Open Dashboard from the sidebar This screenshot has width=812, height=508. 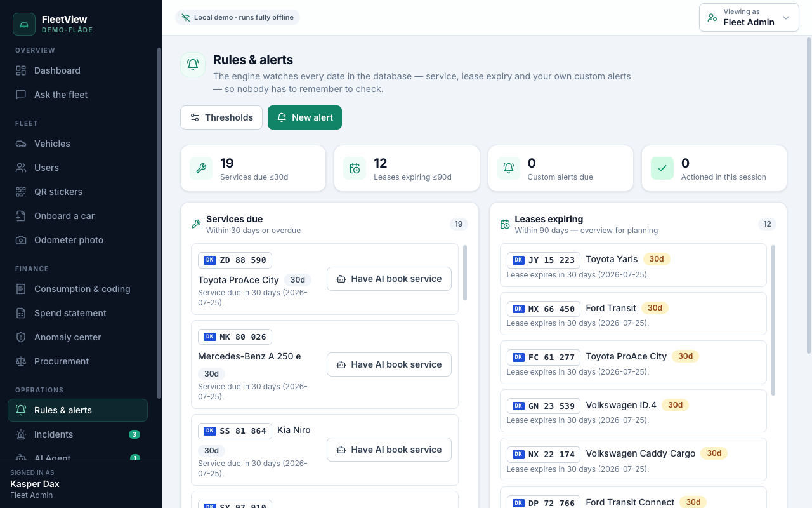click(77, 70)
